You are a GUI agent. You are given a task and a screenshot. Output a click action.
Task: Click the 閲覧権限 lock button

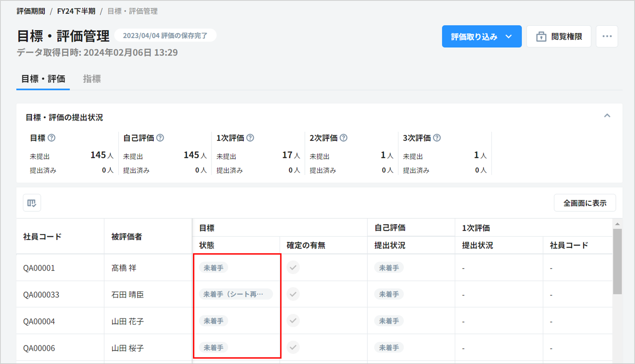(x=559, y=36)
